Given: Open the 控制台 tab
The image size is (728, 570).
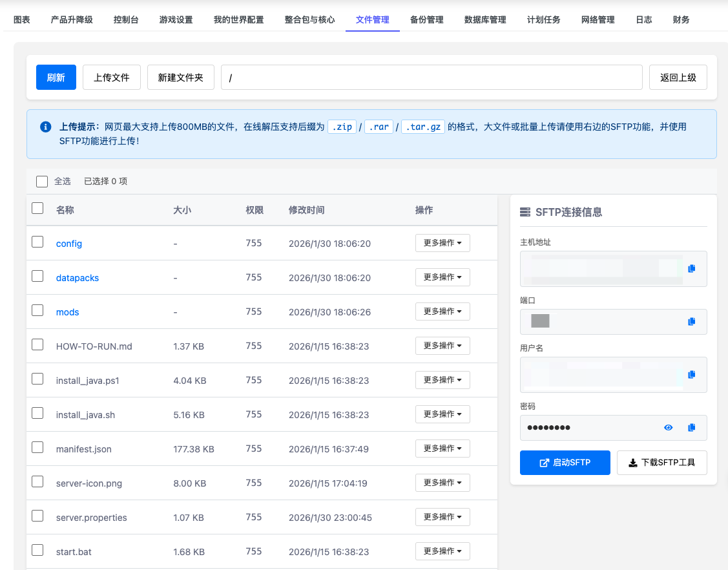Looking at the screenshot, I should (125, 19).
